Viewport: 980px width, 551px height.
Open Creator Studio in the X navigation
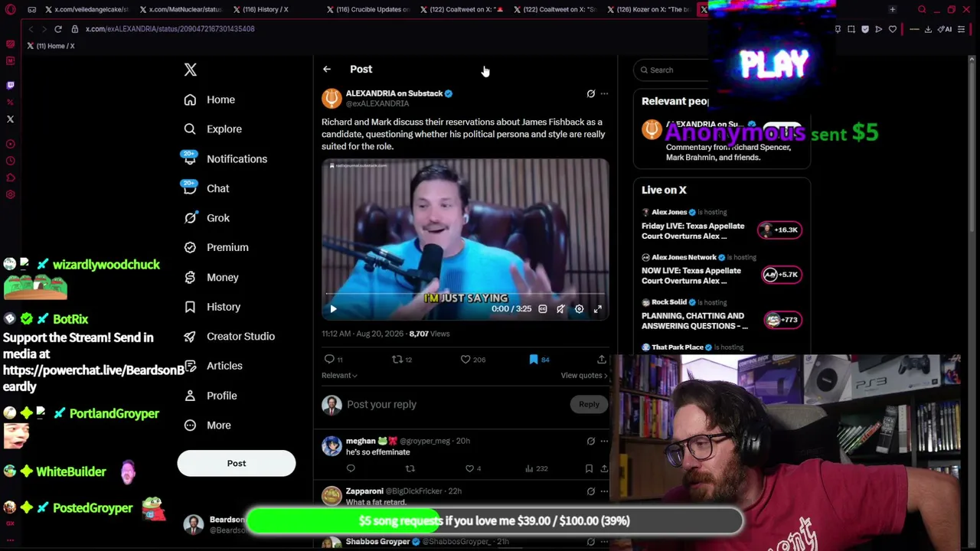[230, 337]
